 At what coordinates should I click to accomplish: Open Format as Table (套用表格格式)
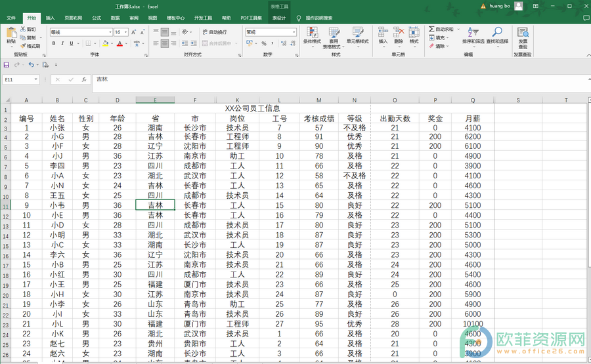click(333, 37)
